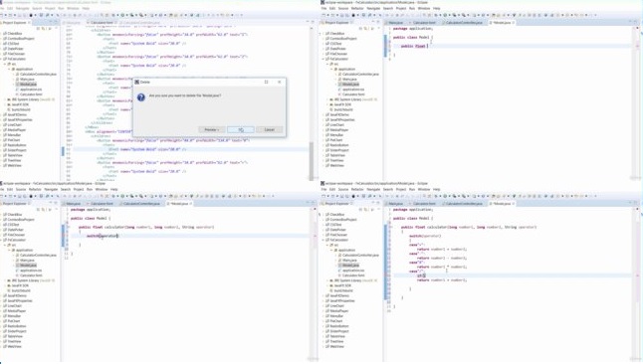Select WebView project, switch(operator) window
The image size is (643, 364).
click(13, 346)
